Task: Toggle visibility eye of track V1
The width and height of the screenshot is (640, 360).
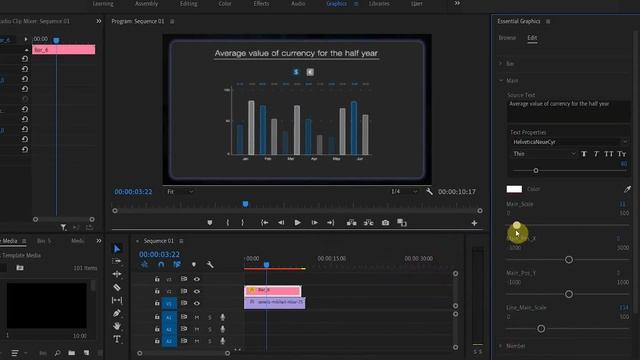Action: [197, 303]
